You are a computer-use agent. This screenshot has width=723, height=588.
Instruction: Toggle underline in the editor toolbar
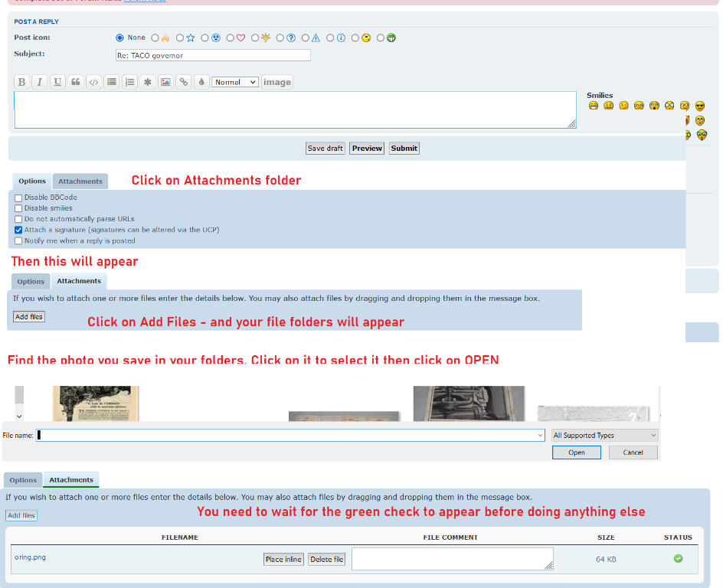point(57,83)
